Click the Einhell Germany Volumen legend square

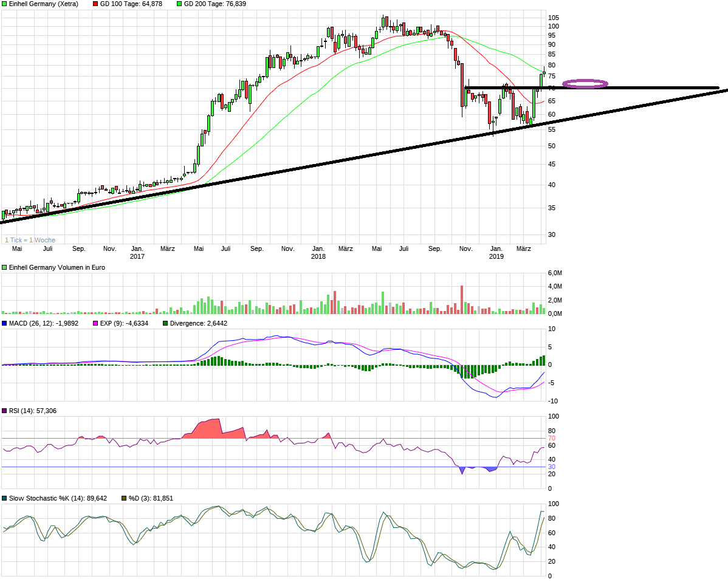pos(4,267)
